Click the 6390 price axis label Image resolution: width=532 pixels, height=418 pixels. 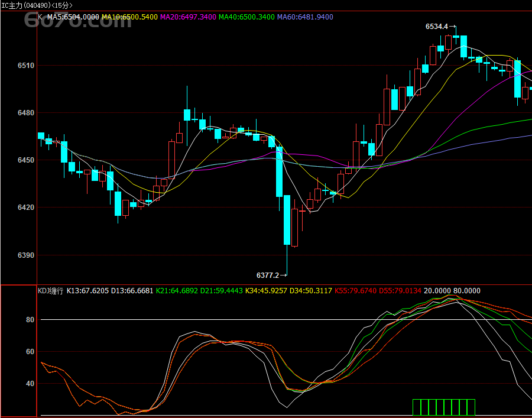point(26,255)
